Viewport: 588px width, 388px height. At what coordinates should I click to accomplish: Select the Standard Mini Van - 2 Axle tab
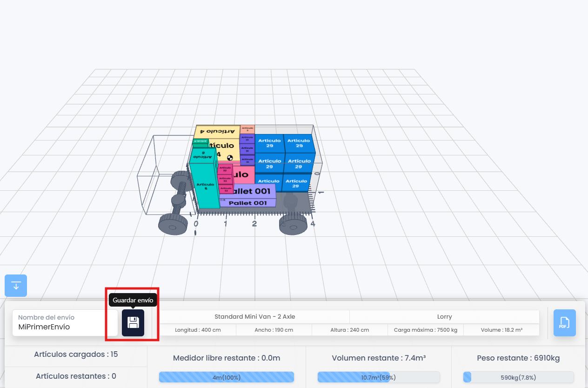pyautogui.click(x=254, y=316)
